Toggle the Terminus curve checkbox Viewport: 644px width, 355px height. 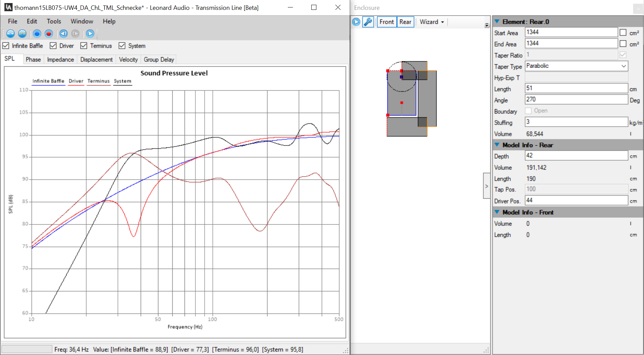[x=84, y=46]
